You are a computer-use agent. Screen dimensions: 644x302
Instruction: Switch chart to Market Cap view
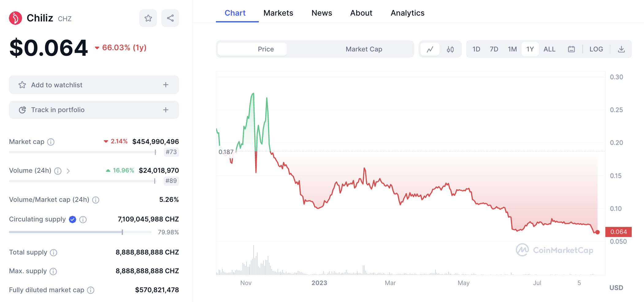pyautogui.click(x=364, y=49)
